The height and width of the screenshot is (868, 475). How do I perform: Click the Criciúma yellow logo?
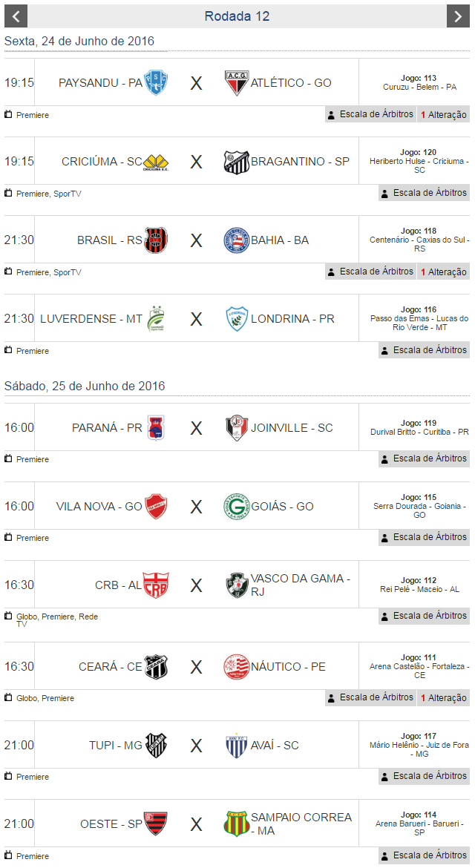[x=156, y=162]
